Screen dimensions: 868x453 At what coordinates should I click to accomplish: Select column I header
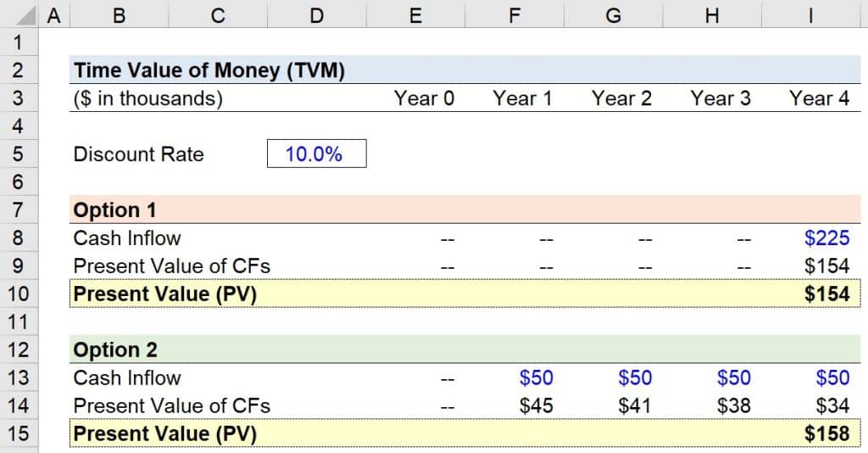pos(811,14)
